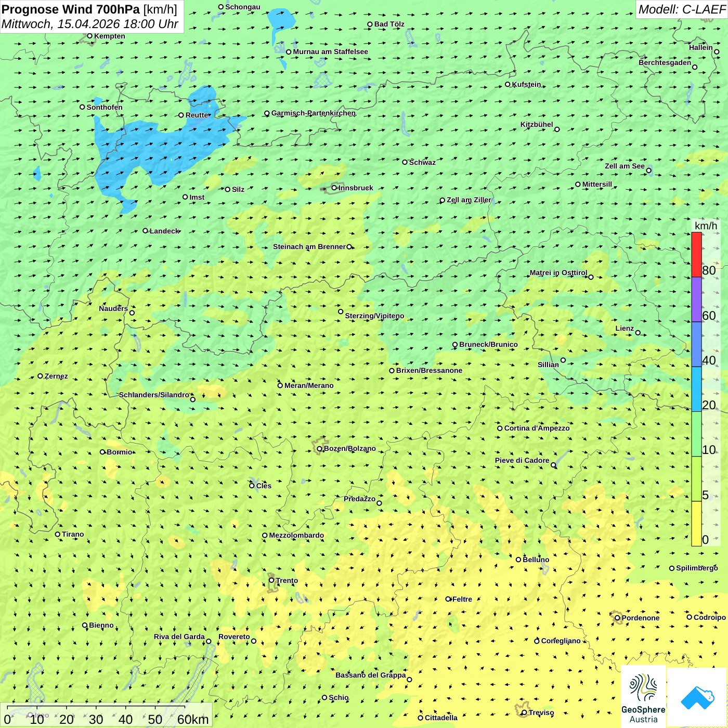The image size is (728, 728).
Task: Click the 'Modell: C-LAEF' label
Action: (682, 9)
